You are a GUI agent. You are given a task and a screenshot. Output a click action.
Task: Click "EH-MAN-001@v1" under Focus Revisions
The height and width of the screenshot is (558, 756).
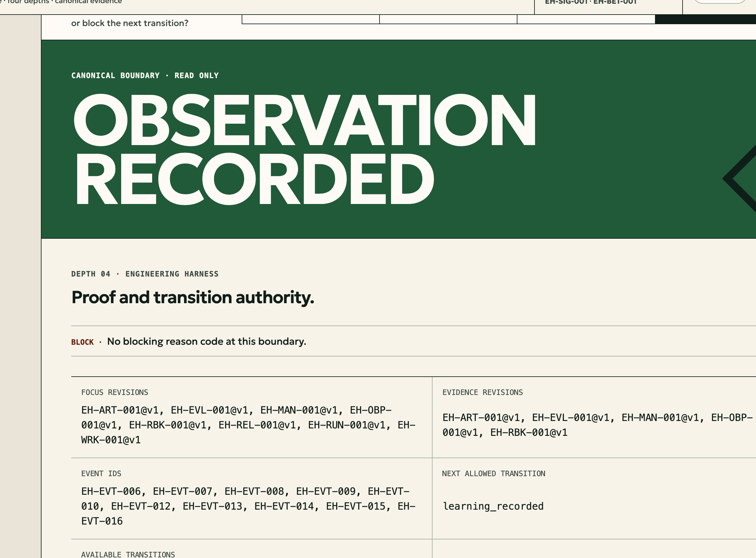click(x=299, y=410)
